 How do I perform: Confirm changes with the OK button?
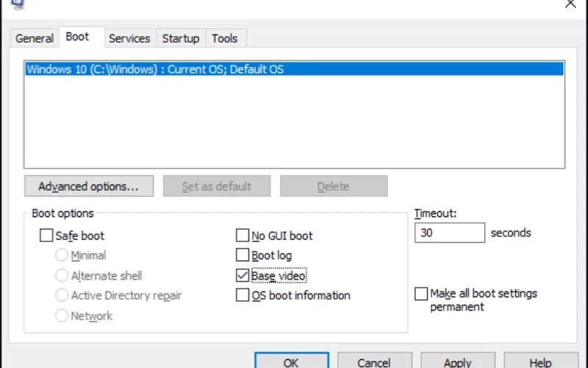point(292,361)
